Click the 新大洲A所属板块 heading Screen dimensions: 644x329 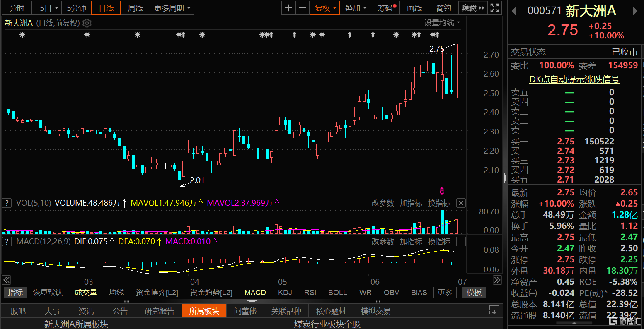click(76, 324)
